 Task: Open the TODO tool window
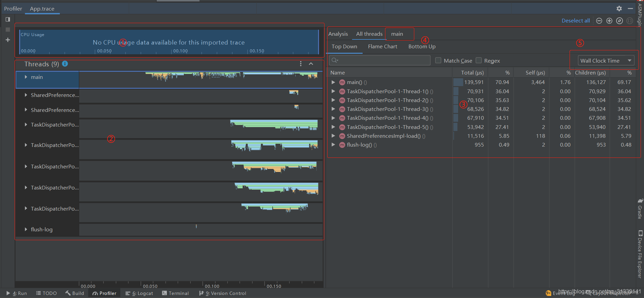click(47, 293)
